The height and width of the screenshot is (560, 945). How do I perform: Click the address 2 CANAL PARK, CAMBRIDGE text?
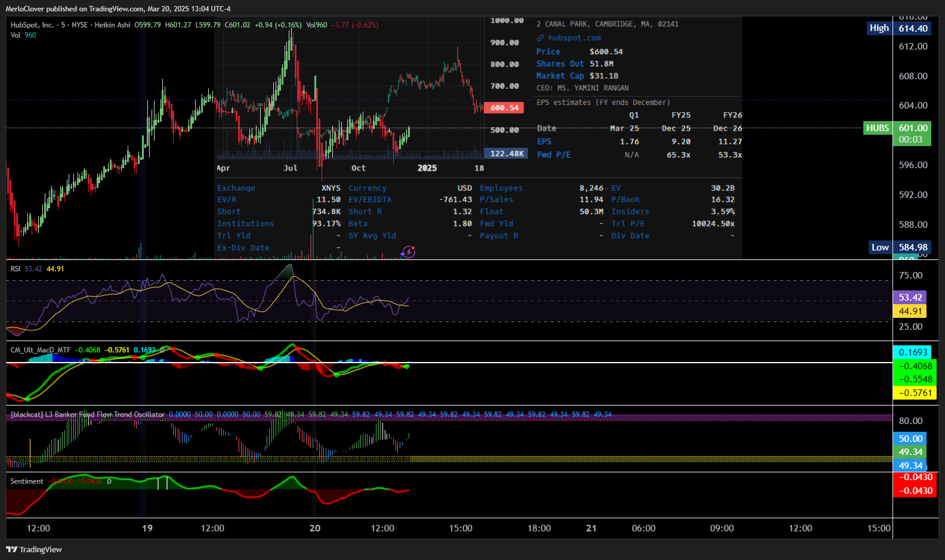(607, 24)
